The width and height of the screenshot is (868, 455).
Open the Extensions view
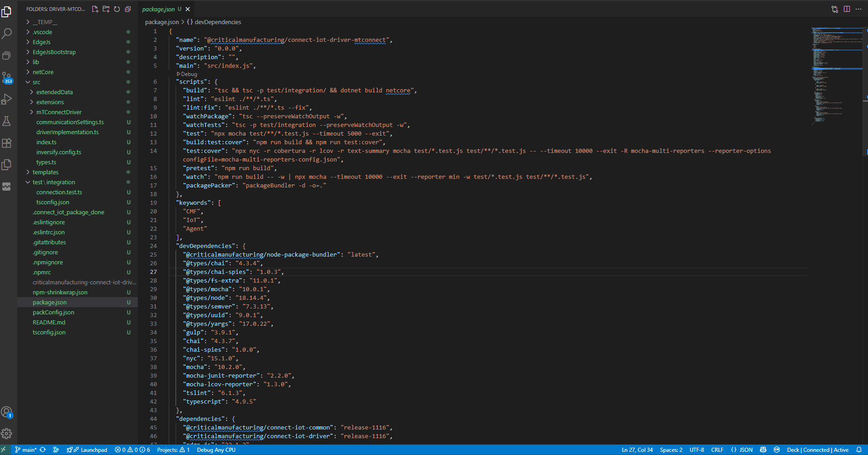tap(7, 143)
